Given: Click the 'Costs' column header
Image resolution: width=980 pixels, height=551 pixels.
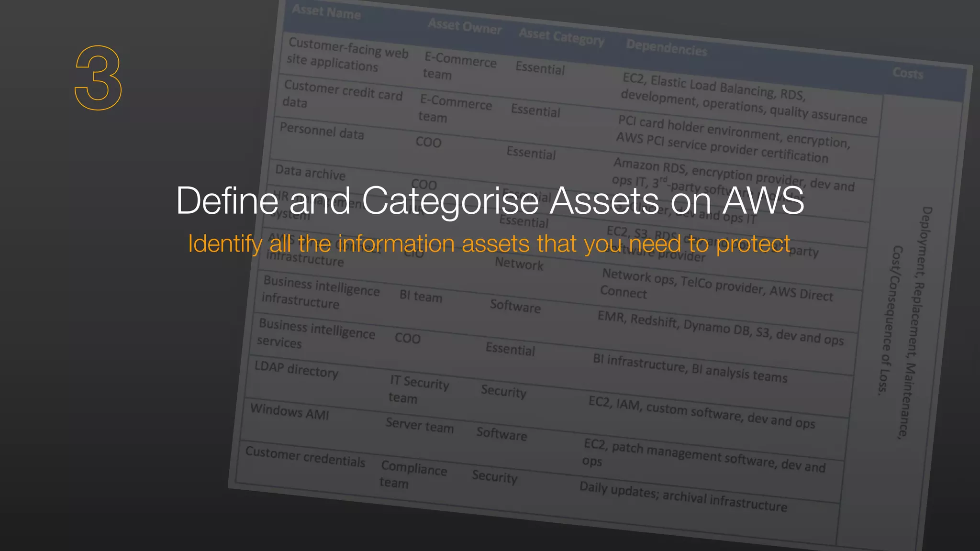Looking at the screenshot, I should coord(908,73).
